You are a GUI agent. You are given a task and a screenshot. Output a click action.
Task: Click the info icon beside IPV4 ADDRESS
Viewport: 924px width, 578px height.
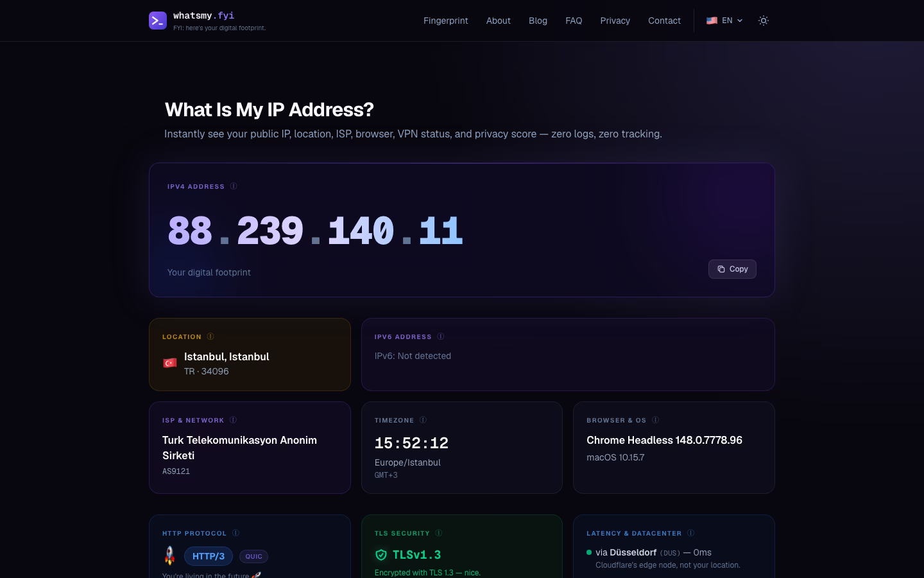coord(234,186)
